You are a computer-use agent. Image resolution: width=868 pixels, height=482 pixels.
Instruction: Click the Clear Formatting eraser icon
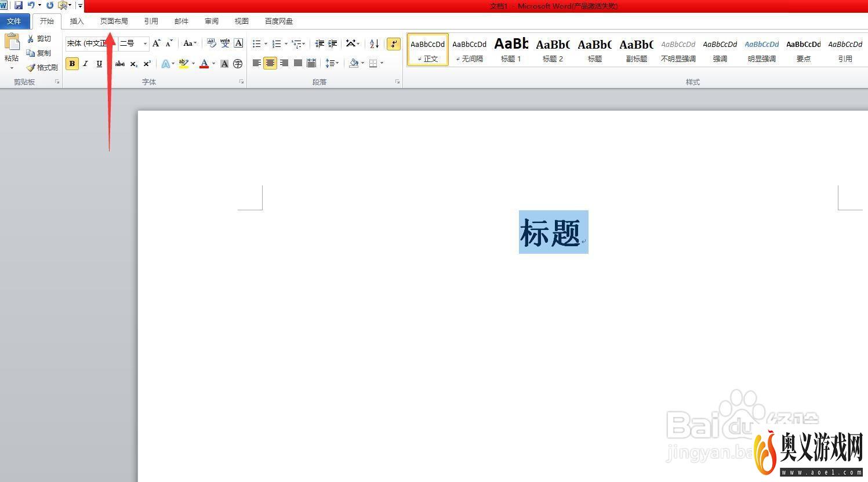[211, 43]
